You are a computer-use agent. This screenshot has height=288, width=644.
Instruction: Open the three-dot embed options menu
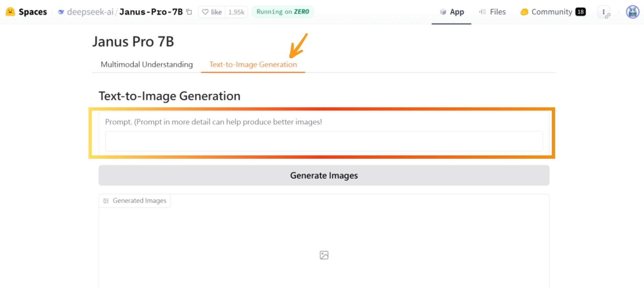point(604,12)
